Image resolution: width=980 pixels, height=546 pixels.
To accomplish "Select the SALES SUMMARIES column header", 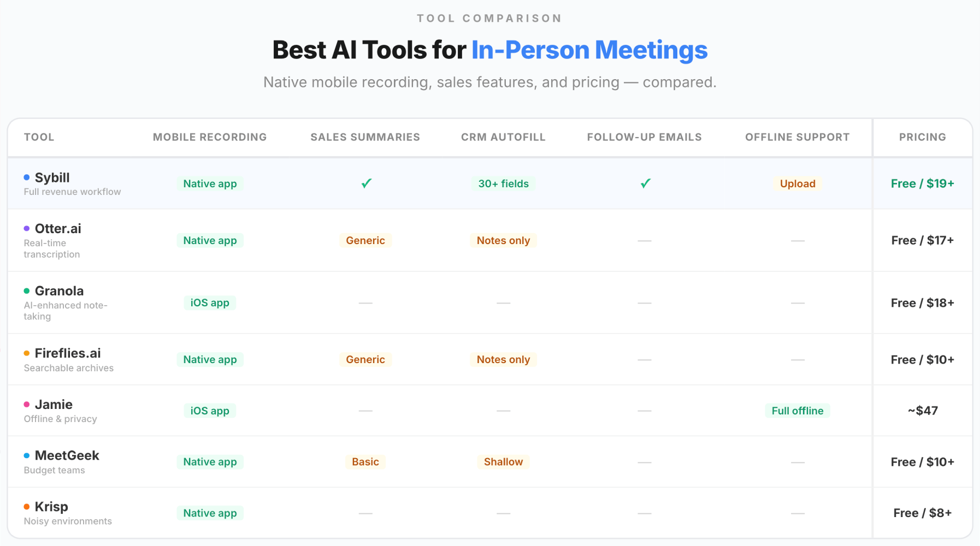I will pyautogui.click(x=365, y=137).
